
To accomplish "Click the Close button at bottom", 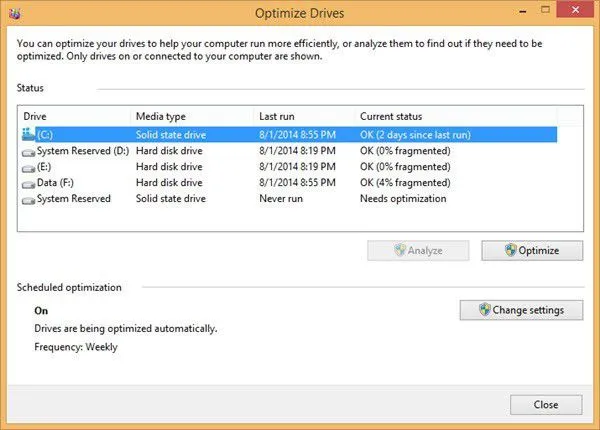I will point(545,405).
